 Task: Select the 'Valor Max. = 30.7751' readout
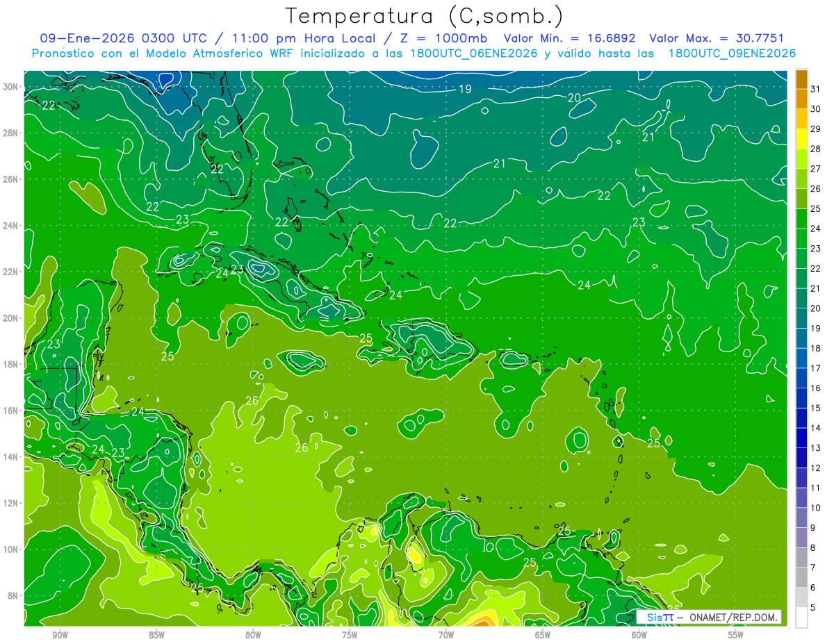click(717, 38)
